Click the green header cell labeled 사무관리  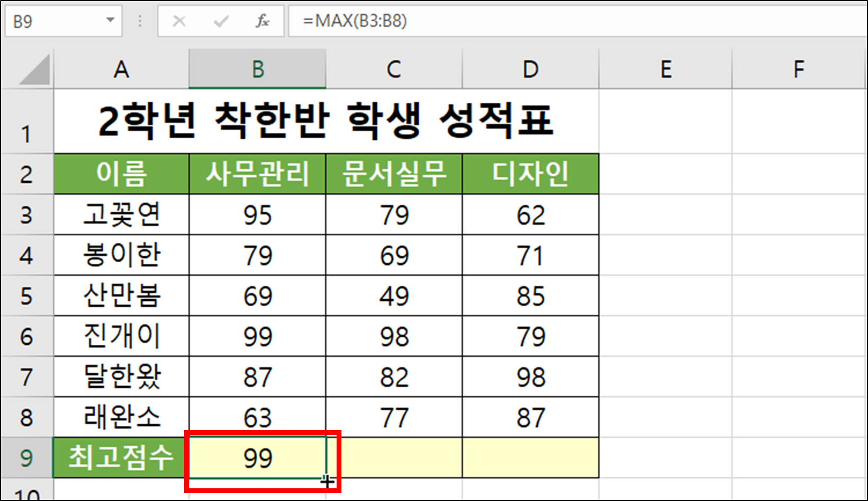(258, 174)
